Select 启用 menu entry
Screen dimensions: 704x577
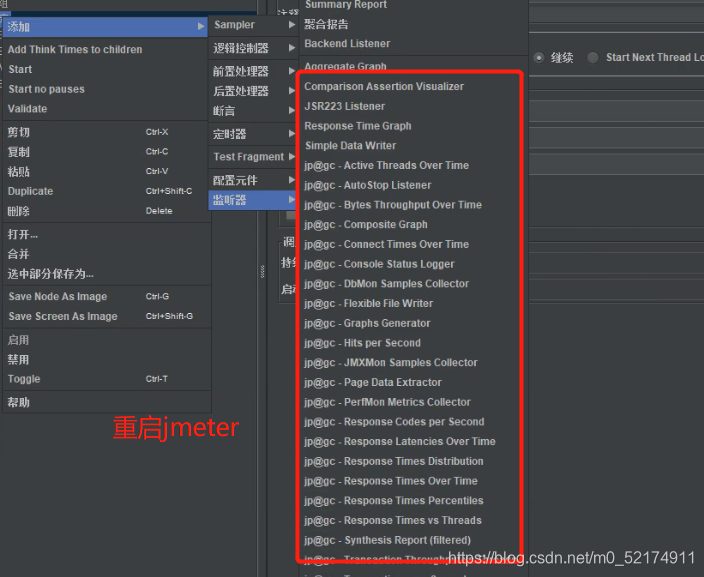pos(105,340)
